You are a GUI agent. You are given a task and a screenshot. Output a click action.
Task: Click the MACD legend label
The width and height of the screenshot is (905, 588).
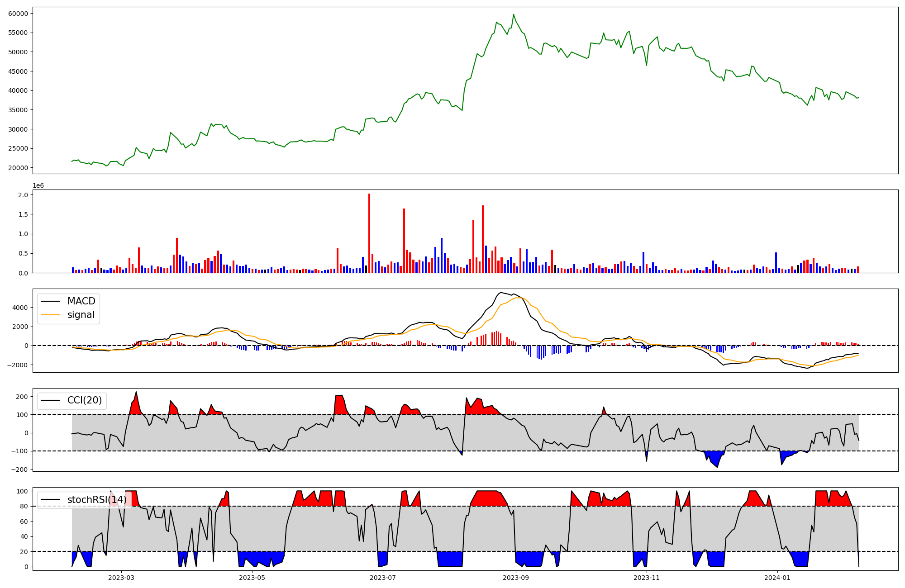pos(81,301)
